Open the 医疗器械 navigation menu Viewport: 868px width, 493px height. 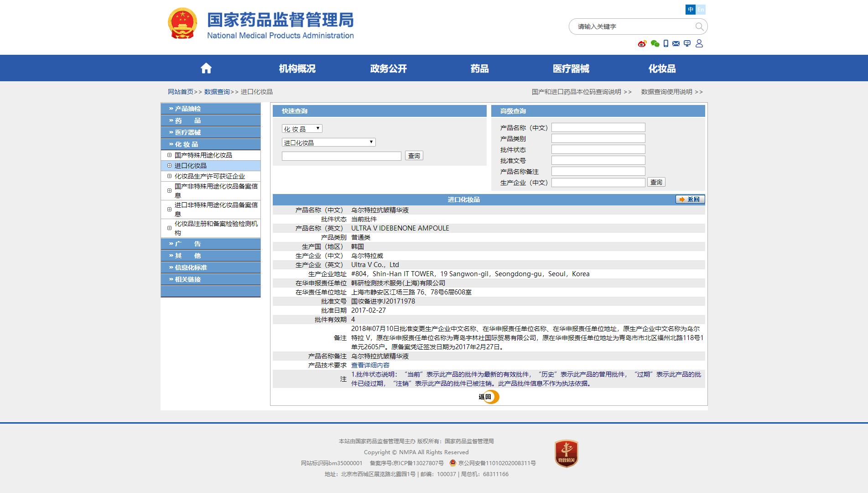pos(571,68)
